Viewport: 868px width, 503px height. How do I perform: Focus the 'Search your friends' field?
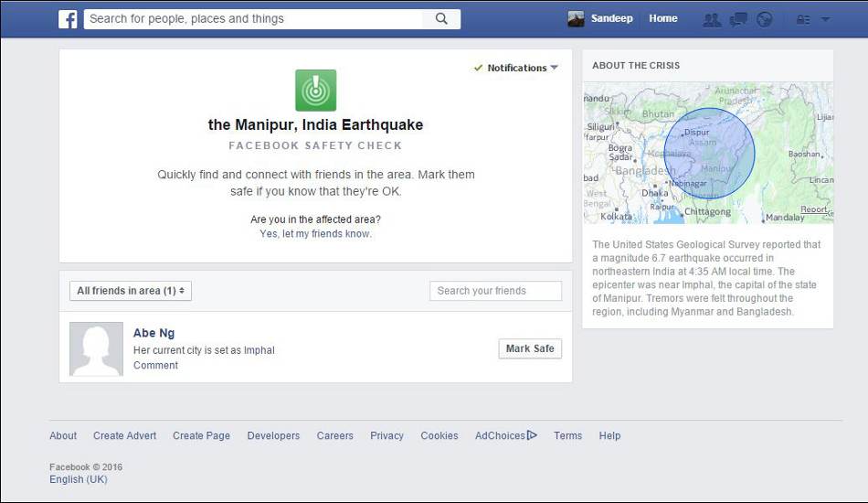click(495, 291)
